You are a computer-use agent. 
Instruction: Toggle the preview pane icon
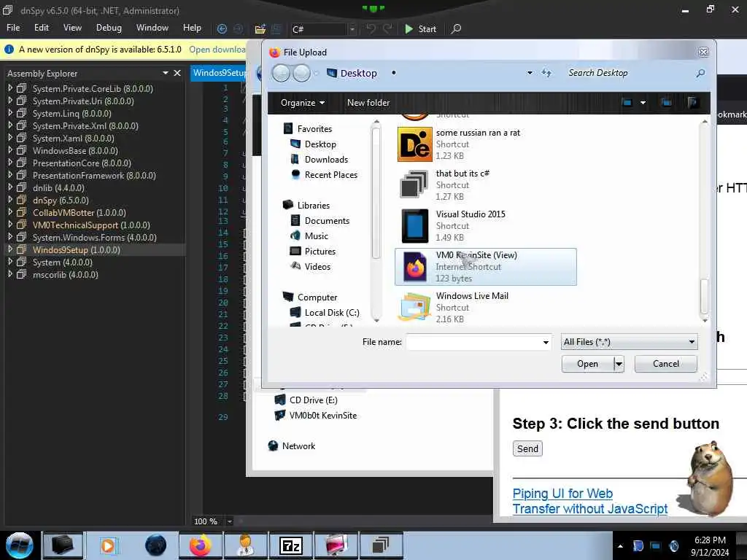667,102
